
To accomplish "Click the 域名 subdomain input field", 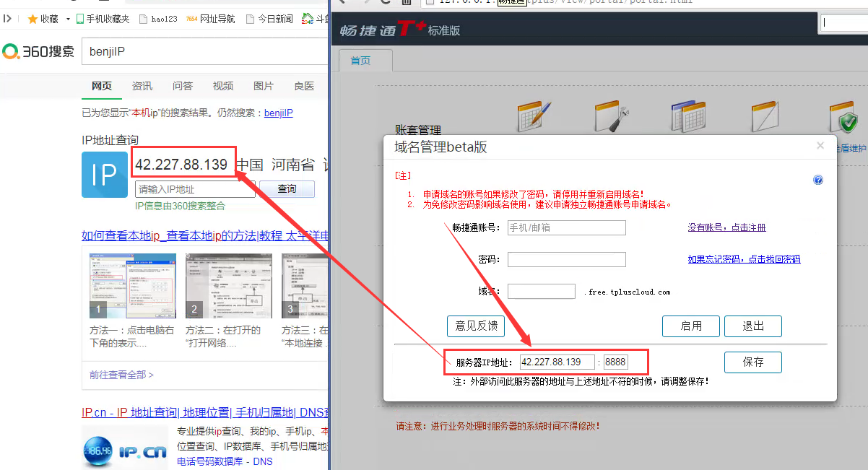I will pos(542,291).
